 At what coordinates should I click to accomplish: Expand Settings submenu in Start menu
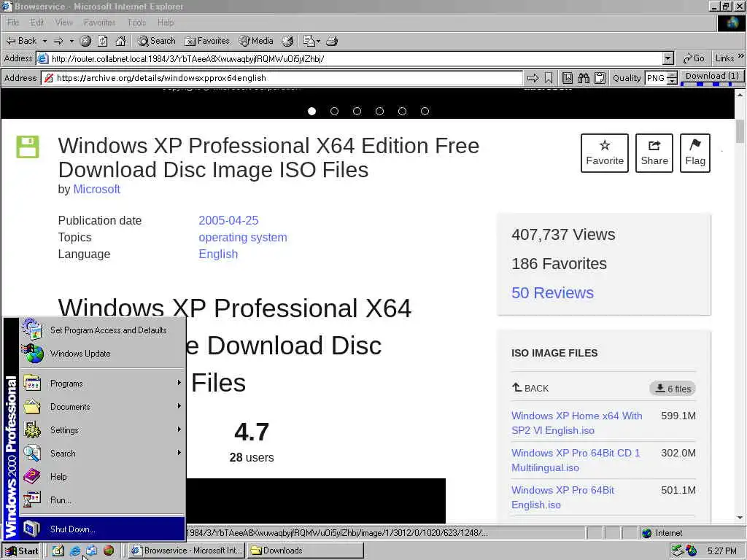[x=102, y=430]
